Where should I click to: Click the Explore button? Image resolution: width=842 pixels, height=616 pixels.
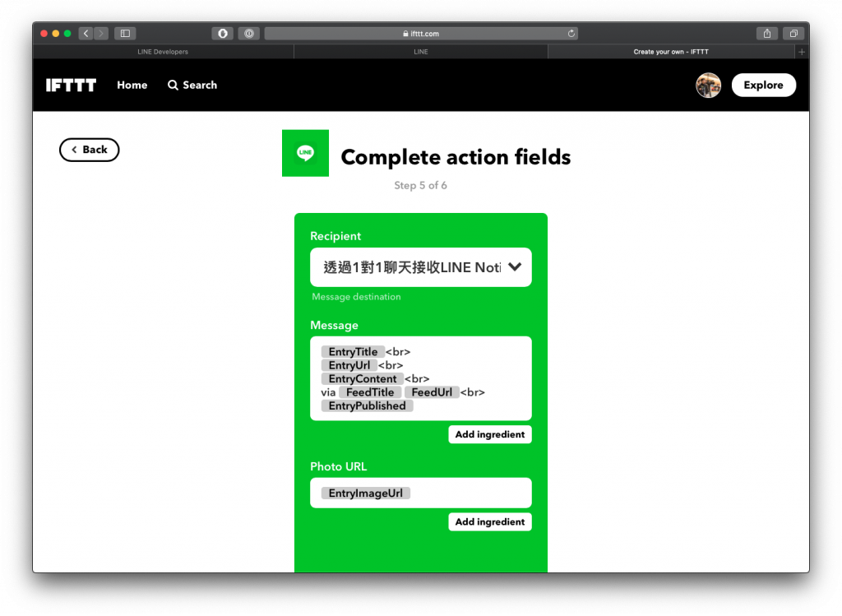[x=763, y=86]
